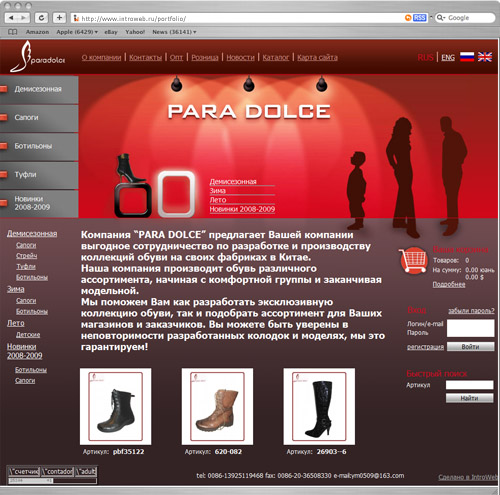Viewport: 500px width, 495px height.
Task: Click the Лето link in the banner
Action: pyautogui.click(x=218, y=200)
